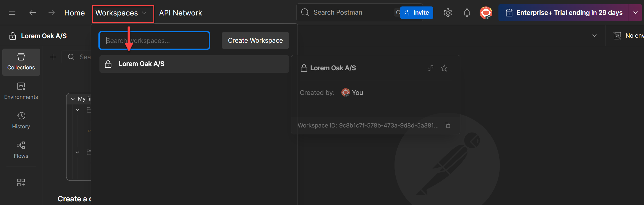Open the Home tab
The width and height of the screenshot is (644, 205).
click(x=74, y=13)
